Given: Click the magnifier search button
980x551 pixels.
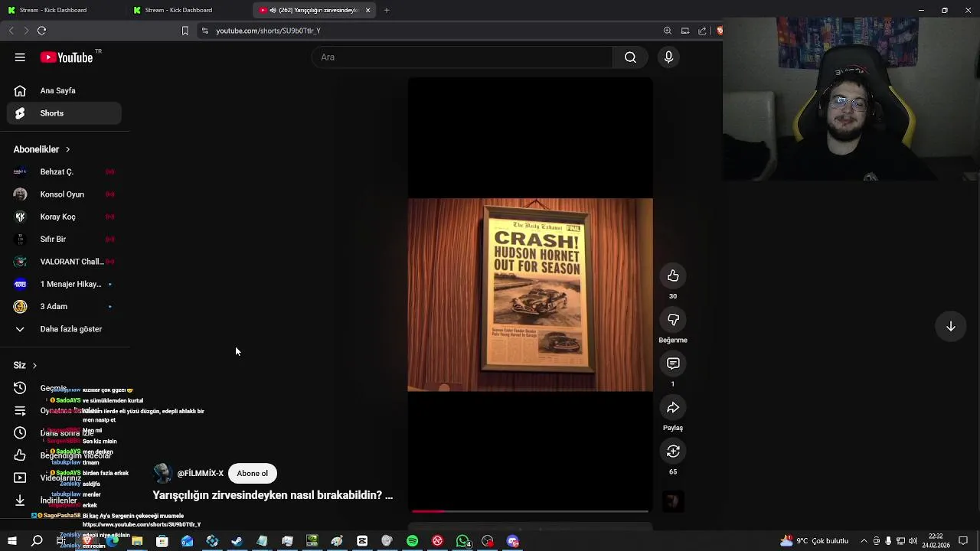Looking at the screenshot, I should pos(630,57).
